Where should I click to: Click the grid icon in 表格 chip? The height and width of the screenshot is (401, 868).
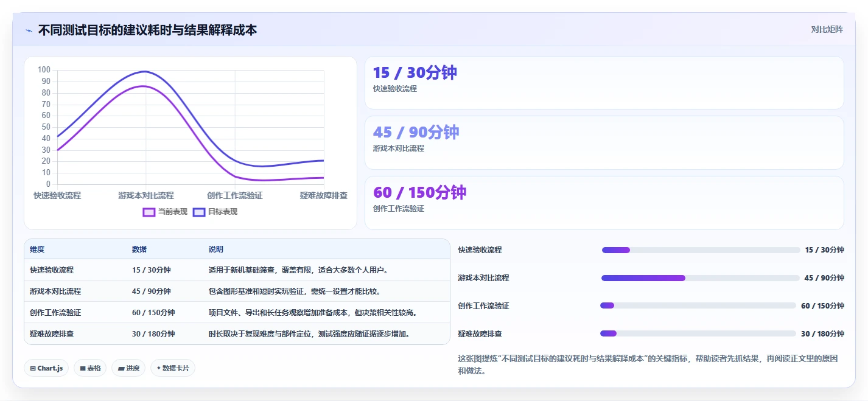tap(82, 368)
